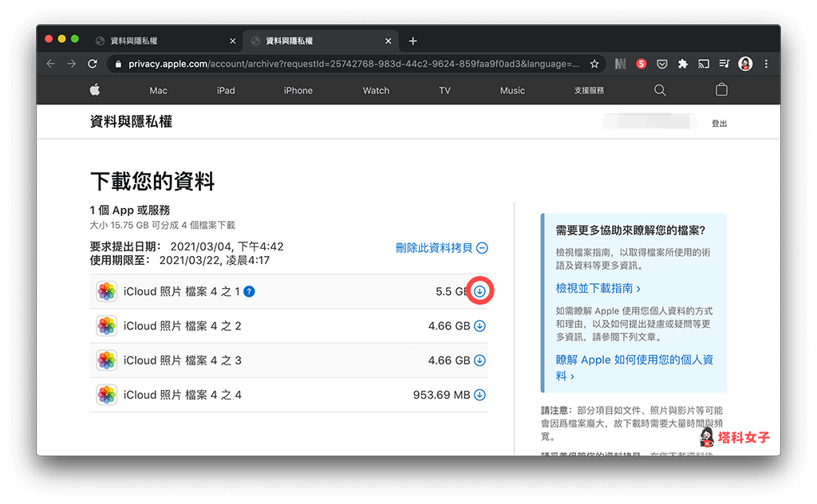
Task: Open Watch in Apple navigation
Action: tap(376, 91)
